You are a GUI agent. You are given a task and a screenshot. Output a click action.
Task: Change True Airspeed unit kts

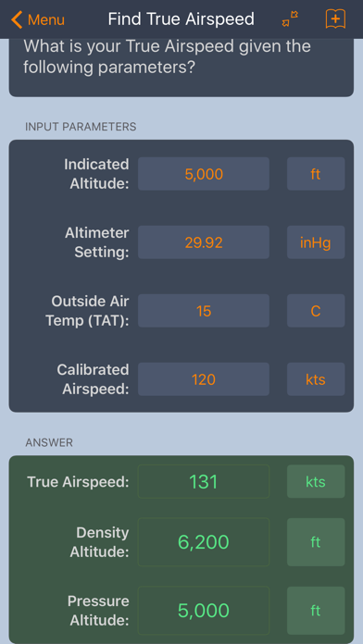click(316, 481)
